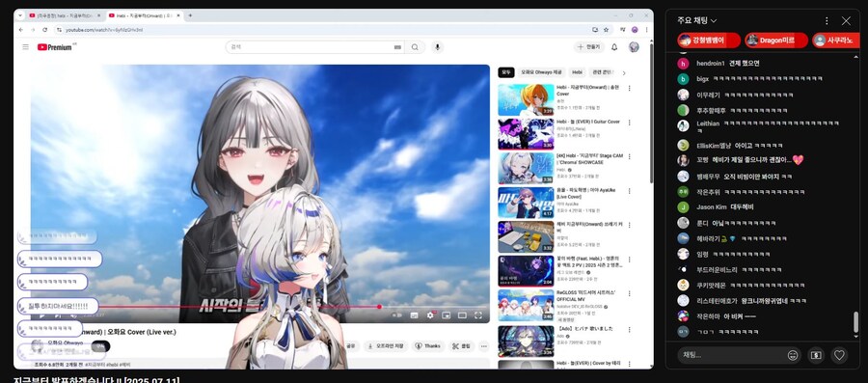
Task: Click the 꽃이 바행 (Feat. Hebi.) video thumbnail
Action: [526, 271]
